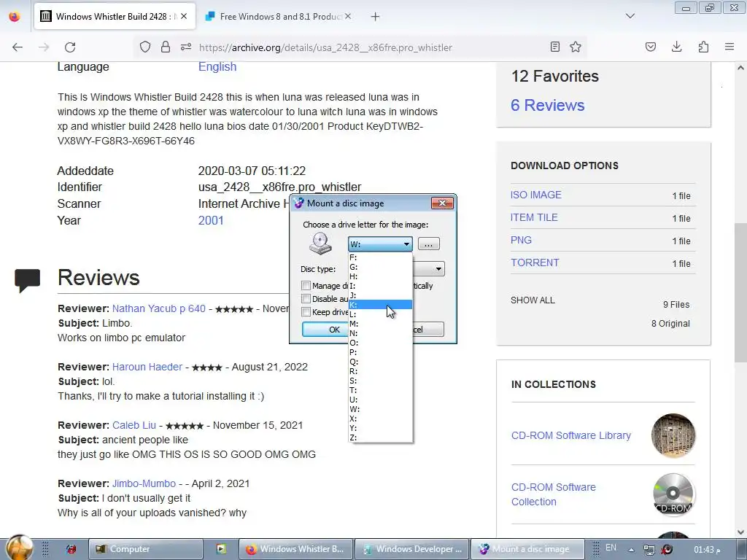Open the Disc type dropdown arrow
This screenshot has height=560, width=747.
pyautogui.click(x=438, y=269)
